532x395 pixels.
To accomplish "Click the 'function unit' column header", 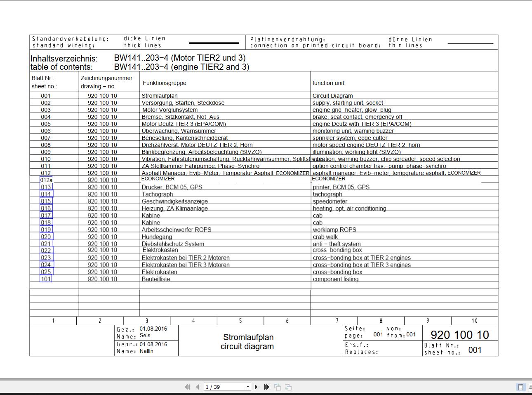I will (x=328, y=83).
